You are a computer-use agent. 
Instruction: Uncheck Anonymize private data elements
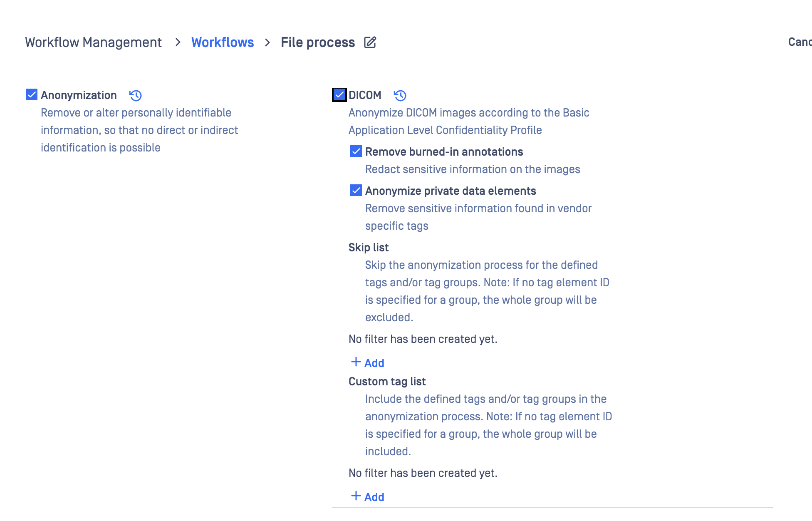[x=356, y=191]
